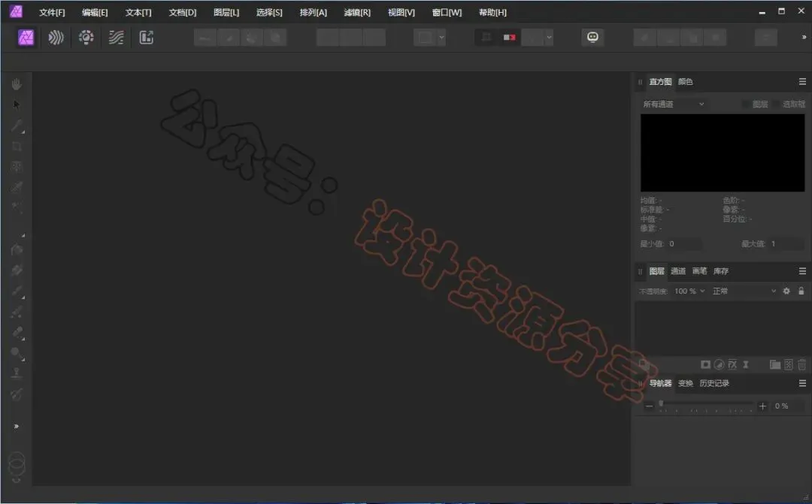Screen dimensions: 812x504
Task: Click the navigator zoom in plus button
Action: pos(762,406)
